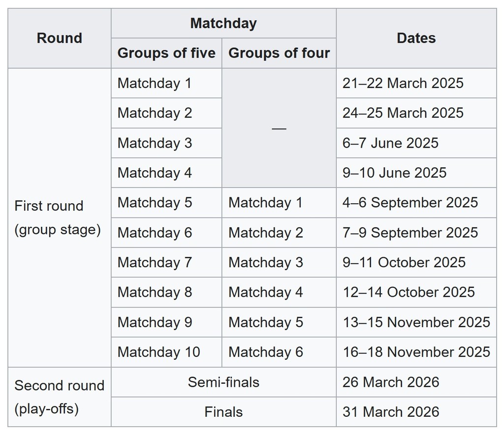Select the 16–18 November 2025 date cell
Image resolution: width=504 pixels, height=435 pixels.
pos(416,352)
